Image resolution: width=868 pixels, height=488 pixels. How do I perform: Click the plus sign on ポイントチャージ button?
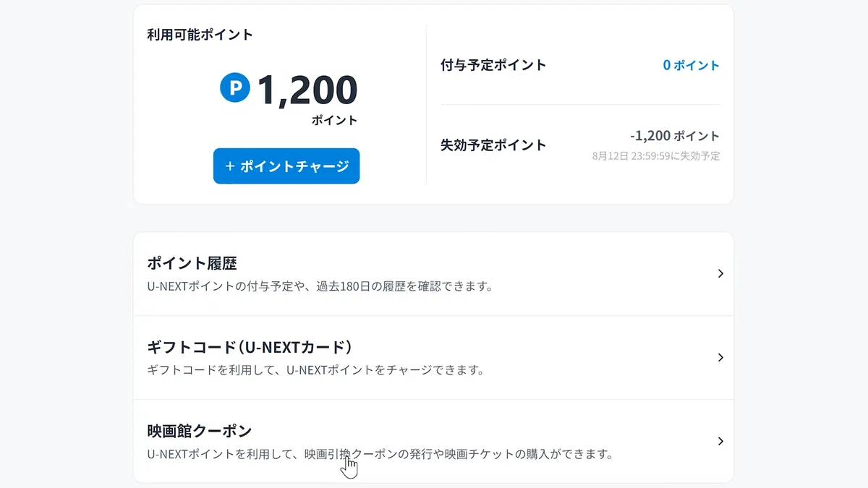(230, 166)
